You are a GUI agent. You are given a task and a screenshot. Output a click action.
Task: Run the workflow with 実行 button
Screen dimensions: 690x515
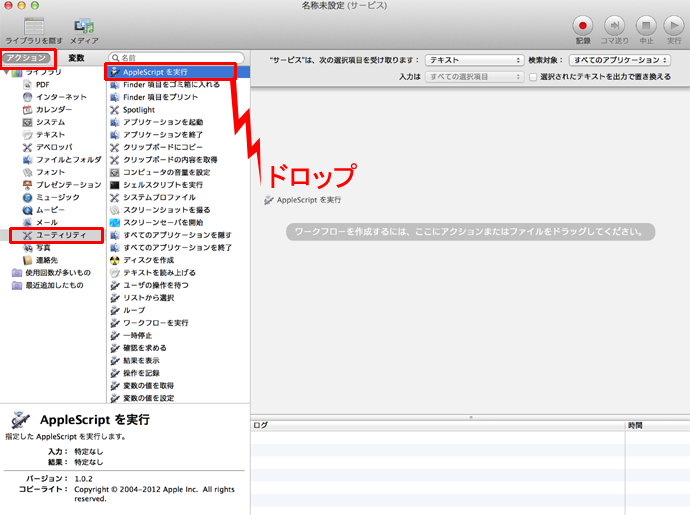coord(674,26)
